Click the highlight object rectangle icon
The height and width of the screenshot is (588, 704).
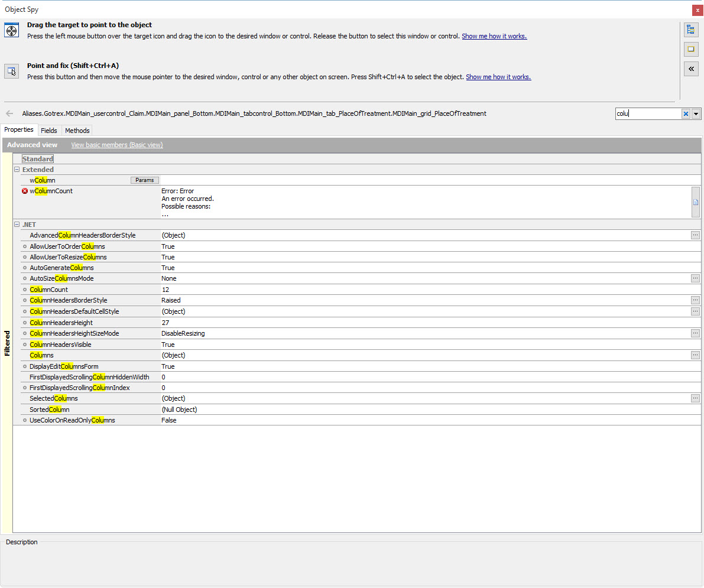click(x=690, y=49)
